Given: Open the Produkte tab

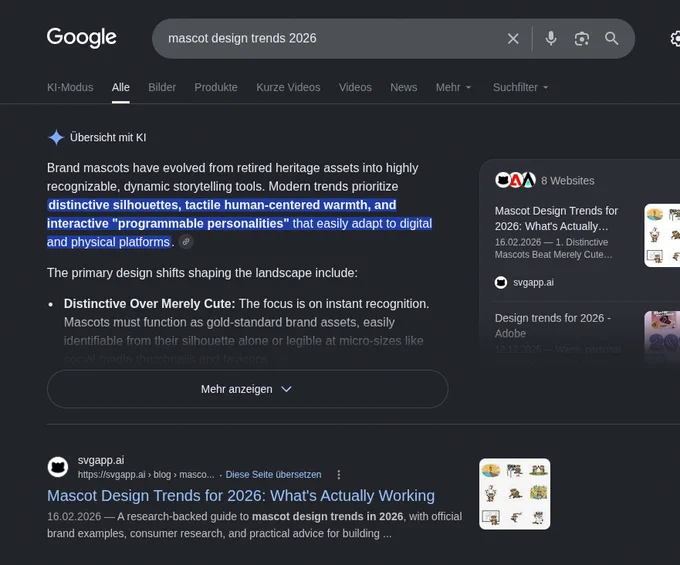Looking at the screenshot, I should click(216, 87).
